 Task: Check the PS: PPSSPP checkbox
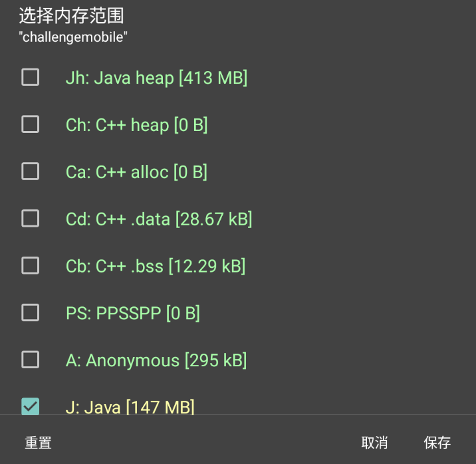(x=31, y=312)
